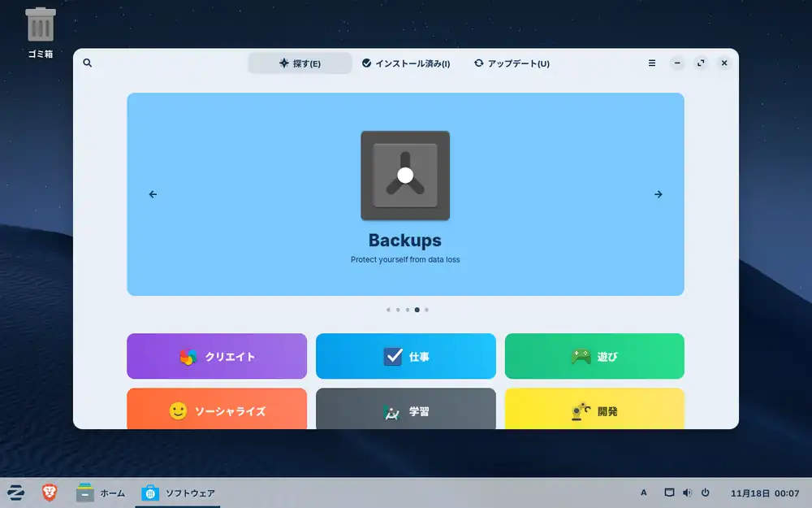Switch to the アップデート tab
This screenshot has height=508, width=812.
click(512, 63)
